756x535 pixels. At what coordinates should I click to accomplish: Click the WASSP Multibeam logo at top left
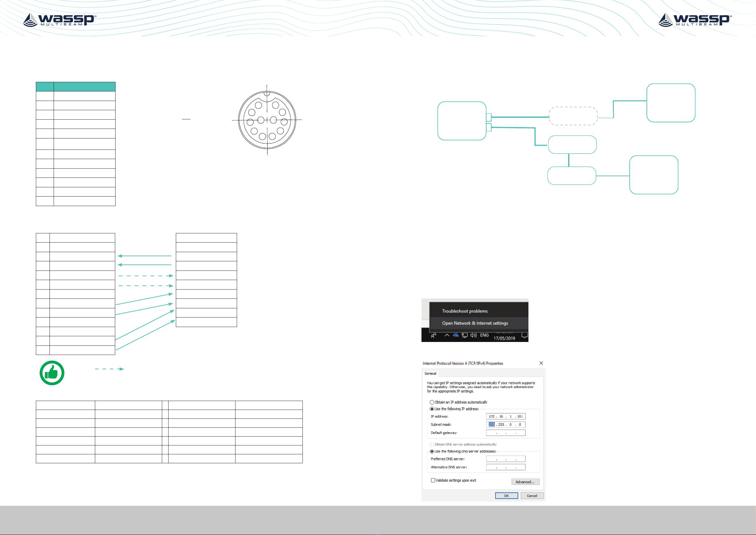59,20
